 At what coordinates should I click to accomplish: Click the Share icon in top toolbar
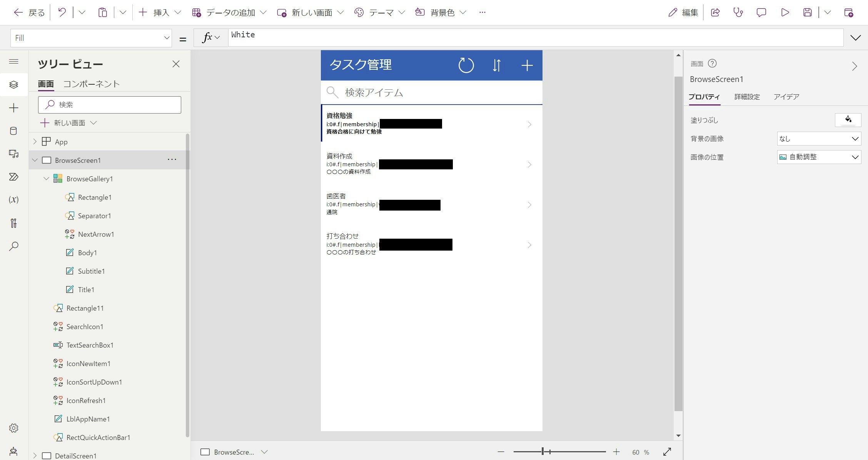coord(715,12)
